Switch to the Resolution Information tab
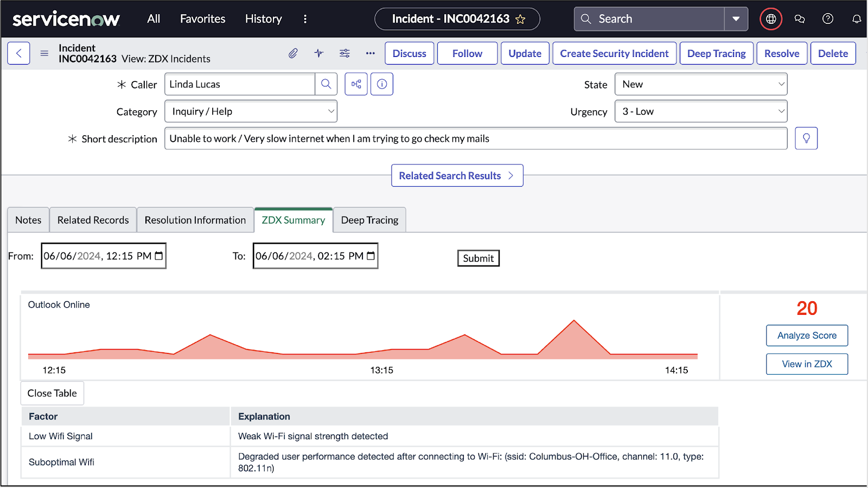868x488 pixels. (x=195, y=220)
